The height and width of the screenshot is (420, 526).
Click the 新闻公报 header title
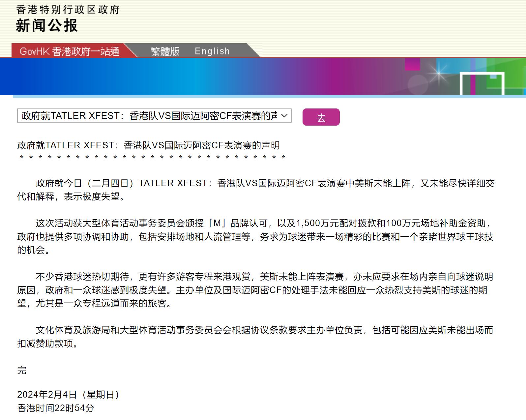(46, 26)
